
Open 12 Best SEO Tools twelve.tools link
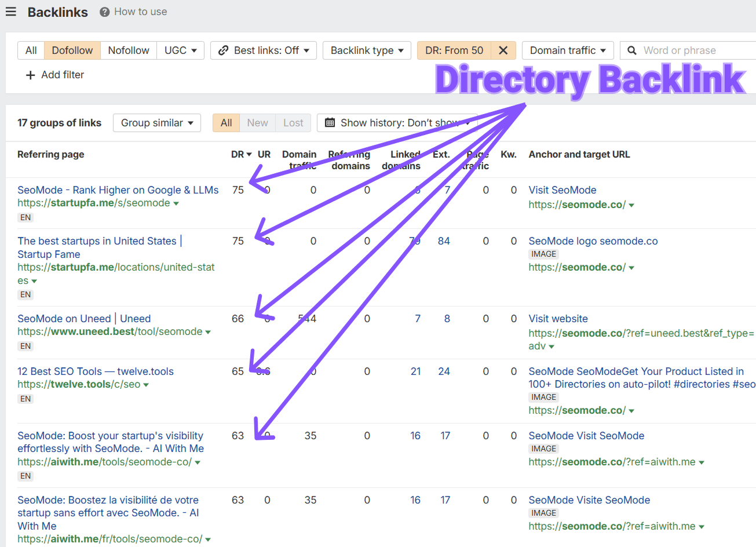pos(96,371)
